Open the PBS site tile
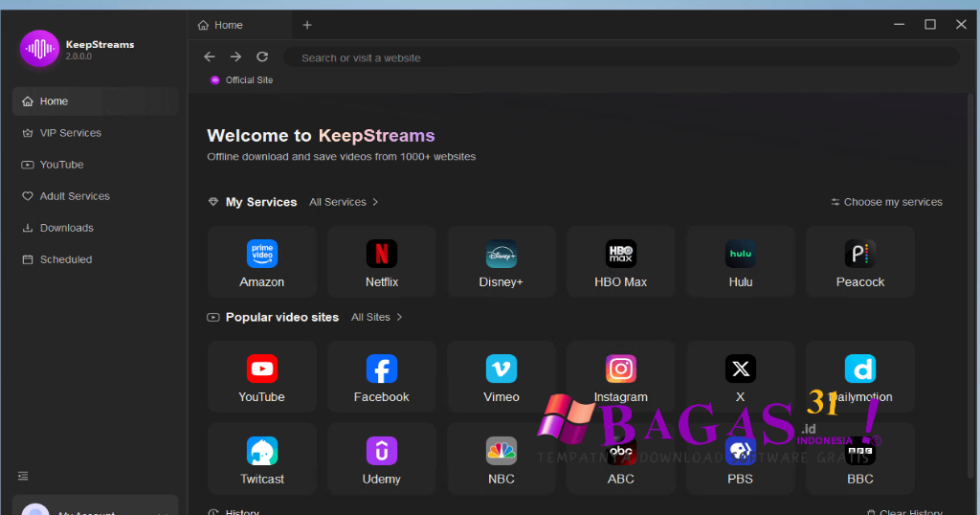 (x=741, y=459)
